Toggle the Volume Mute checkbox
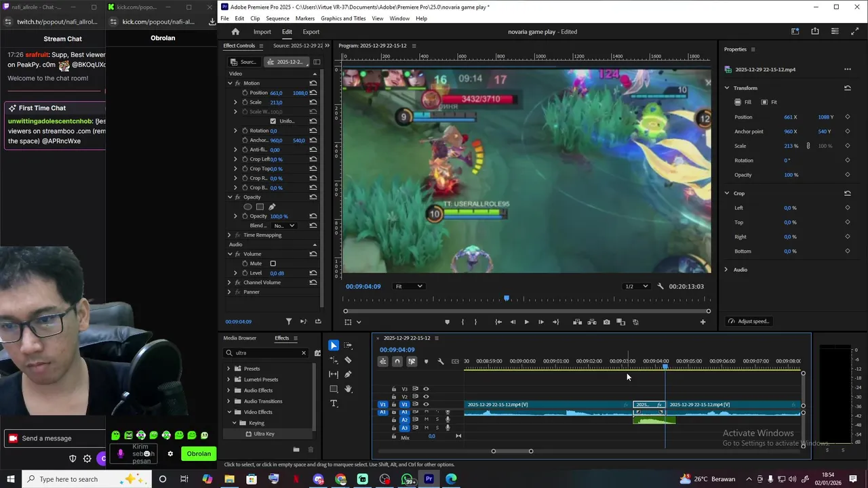Viewport: 868px width, 488px height. [x=273, y=264]
